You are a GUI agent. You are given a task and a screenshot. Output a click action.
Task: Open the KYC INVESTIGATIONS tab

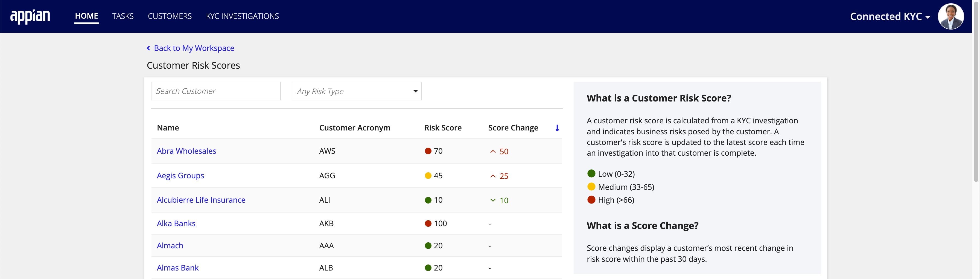click(x=242, y=16)
